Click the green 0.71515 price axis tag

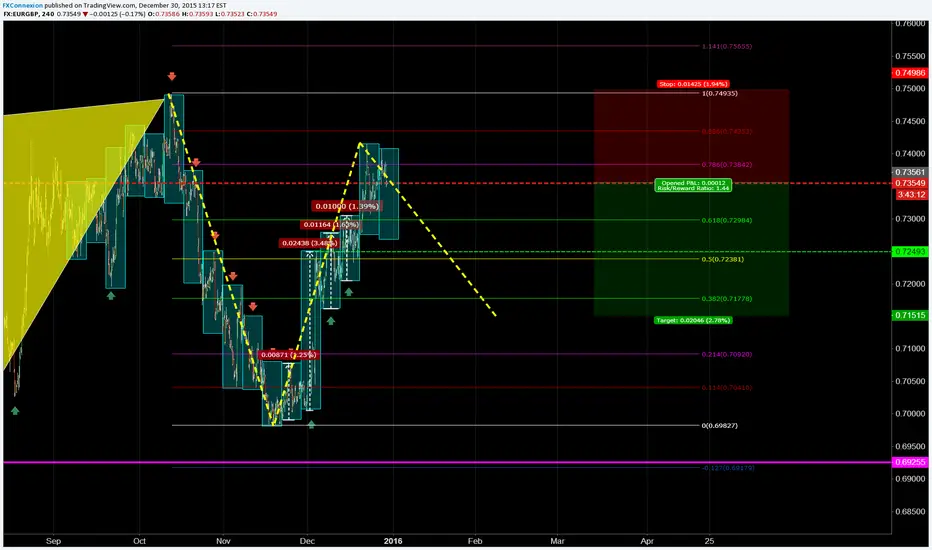[911, 315]
